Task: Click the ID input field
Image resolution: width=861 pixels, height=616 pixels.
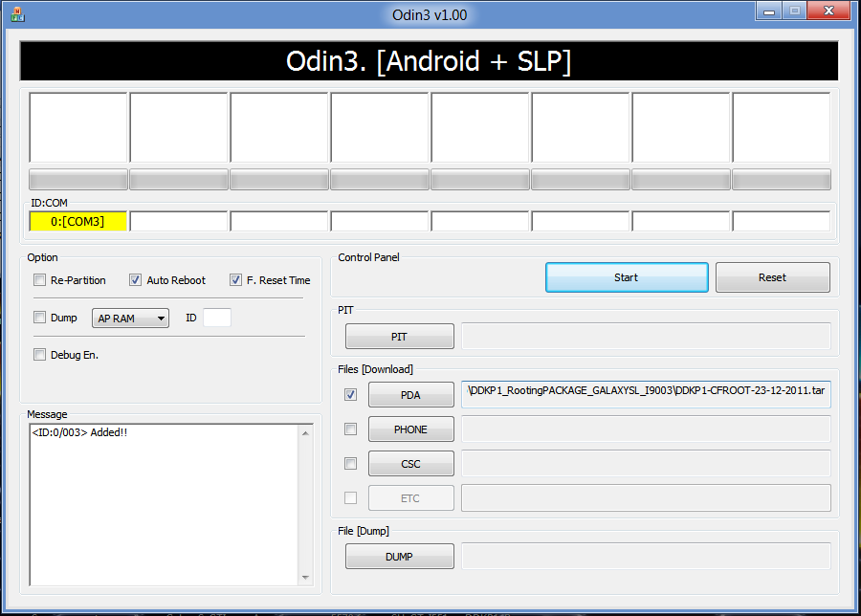Action: click(217, 318)
